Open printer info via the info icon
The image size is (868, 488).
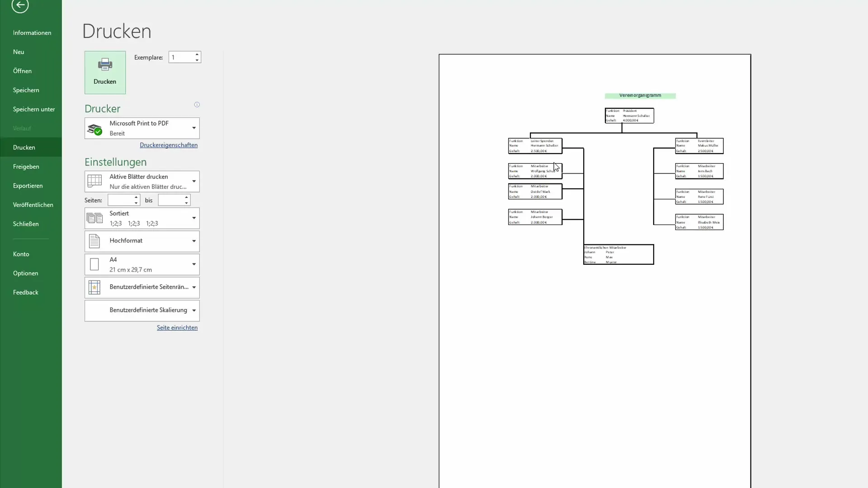197,104
